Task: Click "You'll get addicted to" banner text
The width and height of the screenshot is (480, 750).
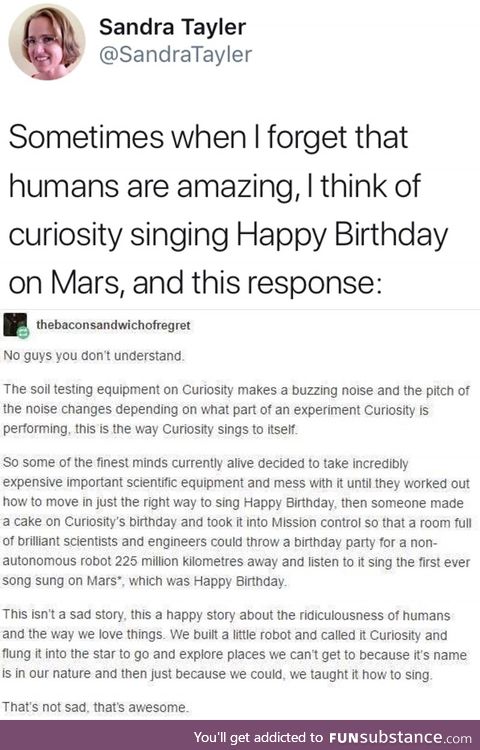Action: point(259,737)
